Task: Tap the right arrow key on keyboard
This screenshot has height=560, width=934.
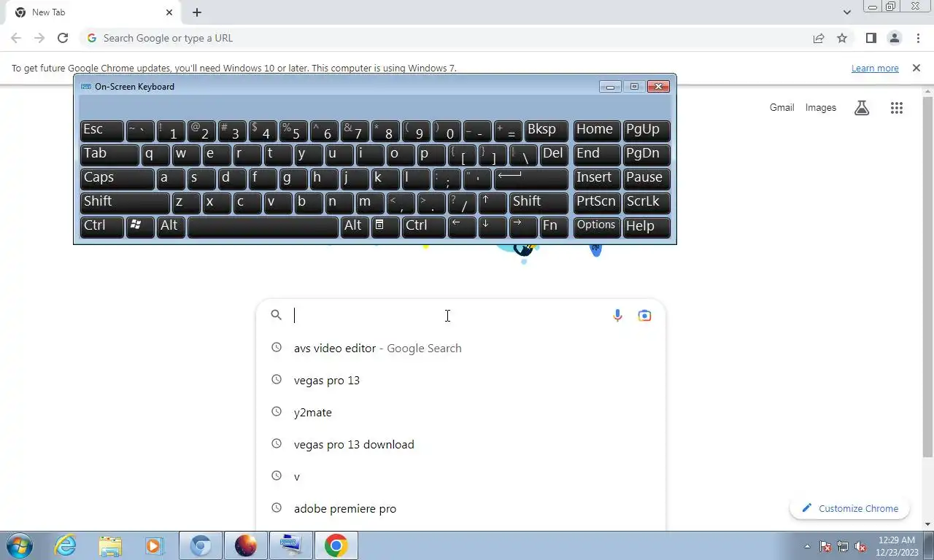Action: coord(523,227)
